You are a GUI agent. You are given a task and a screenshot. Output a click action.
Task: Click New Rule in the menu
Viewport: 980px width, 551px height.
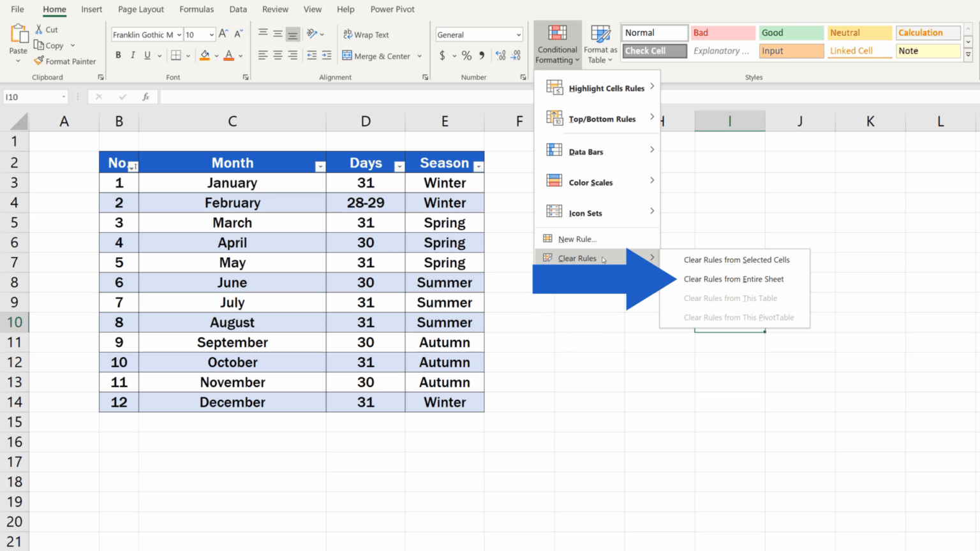(x=577, y=239)
